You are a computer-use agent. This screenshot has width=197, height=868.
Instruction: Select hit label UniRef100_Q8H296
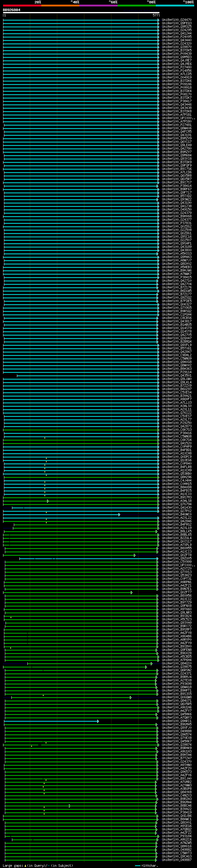click(x=176, y=477)
